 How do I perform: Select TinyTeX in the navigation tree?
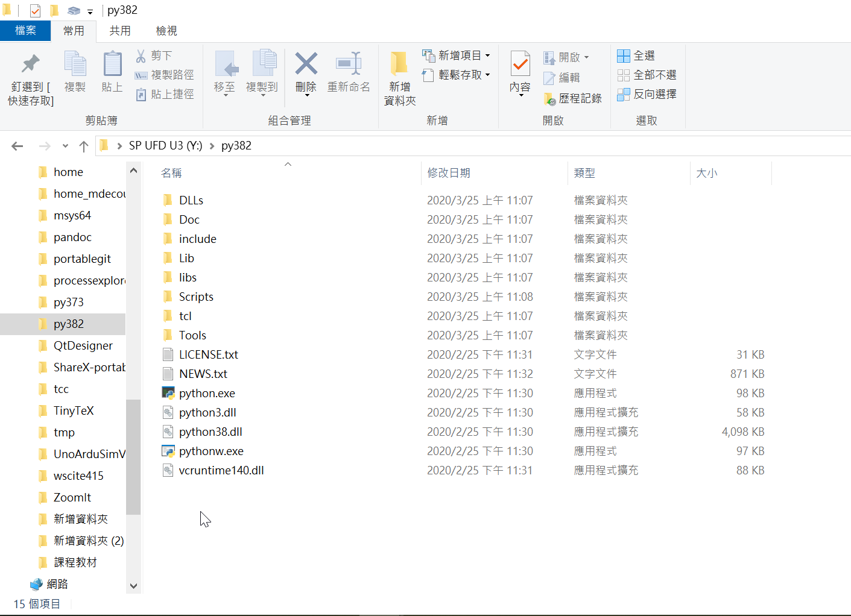pyautogui.click(x=74, y=410)
